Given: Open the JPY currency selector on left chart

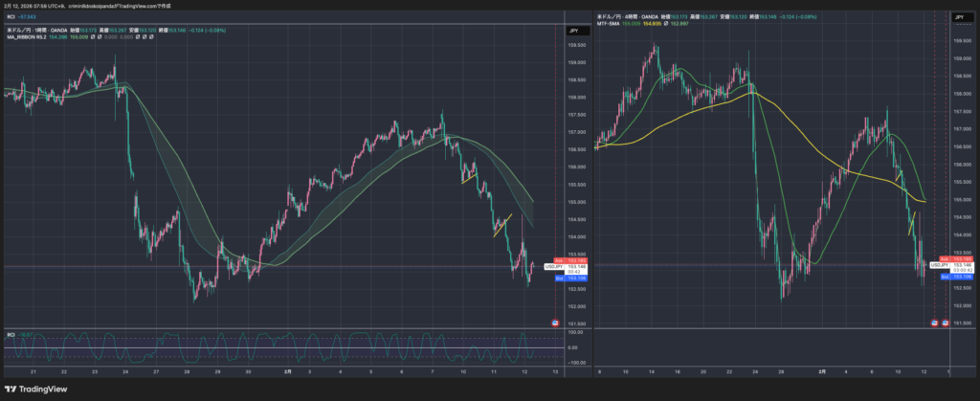Looking at the screenshot, I should coord(574,31).
